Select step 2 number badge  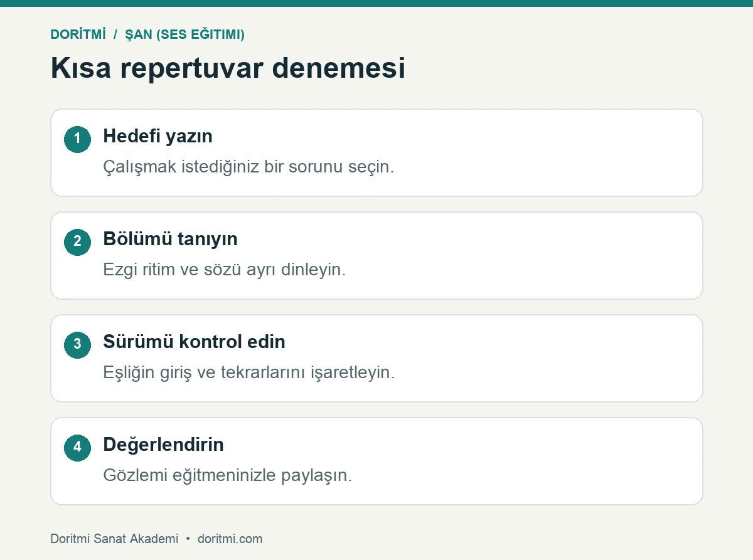(x=77, y=242)
